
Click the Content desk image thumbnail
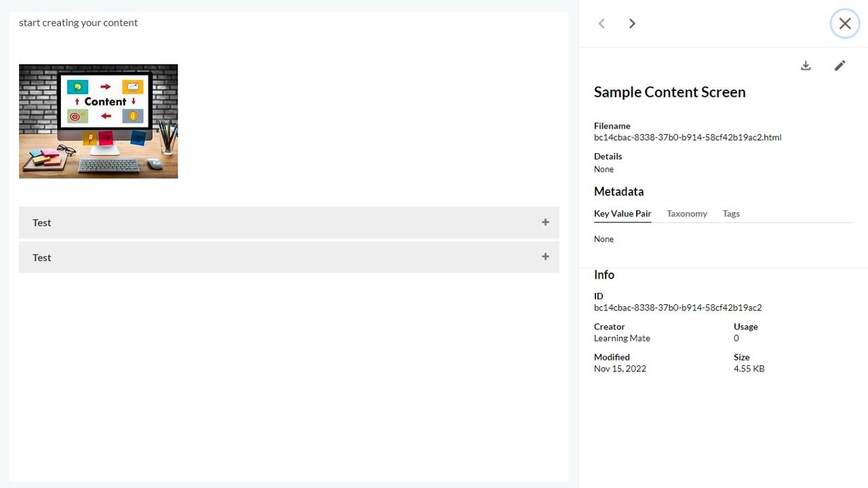[98, 121]
